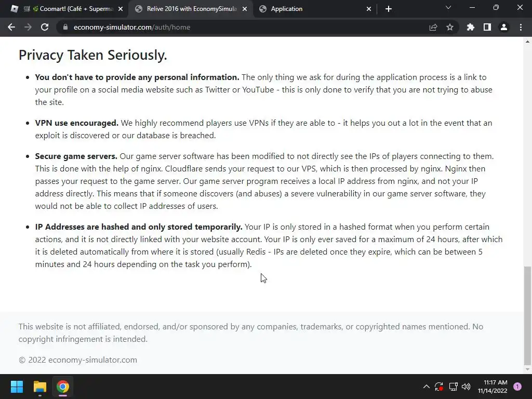View site information via the lock icon

(65, 27)
